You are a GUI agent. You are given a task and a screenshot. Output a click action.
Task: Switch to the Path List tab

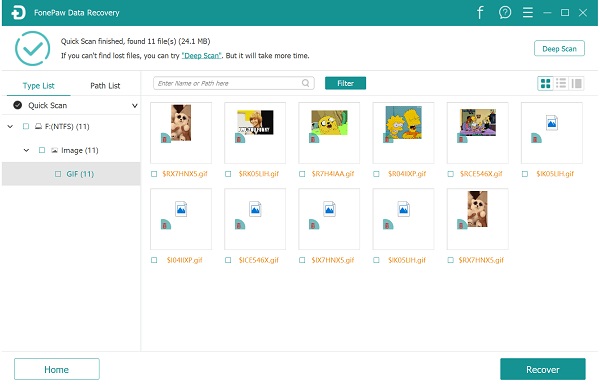pos(105,86)
